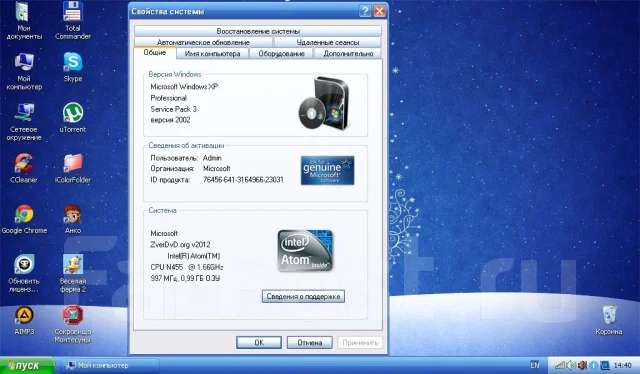Click the uTorrent desktop icon
Viewport: 640px width, 374px height.
pos(73,118)
